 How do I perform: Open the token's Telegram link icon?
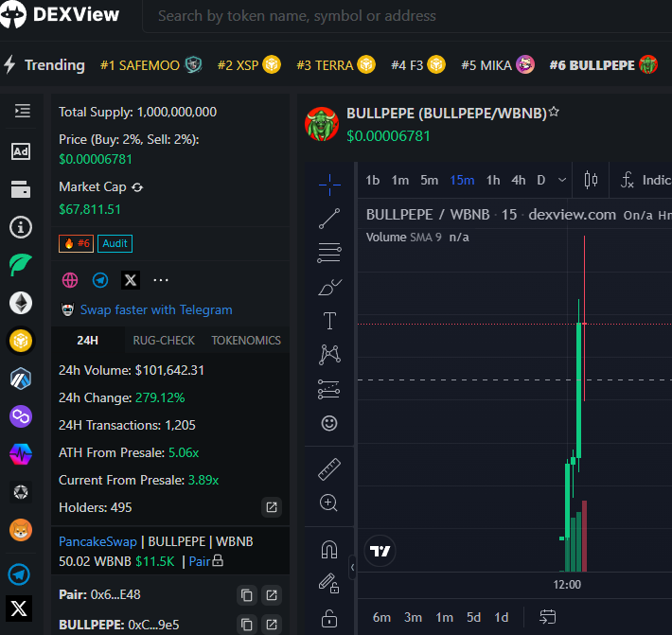100,280
